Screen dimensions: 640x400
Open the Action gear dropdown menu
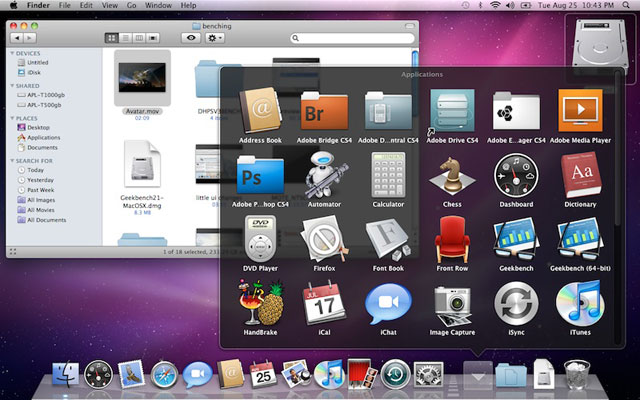218,37
